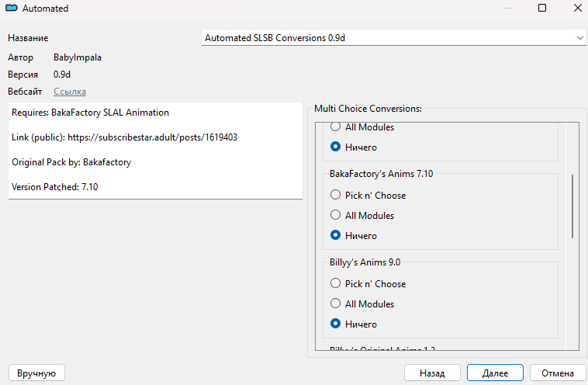Cancel the installer with Отмена
Screen dimensions: 588x385
[x=557, y=373]
